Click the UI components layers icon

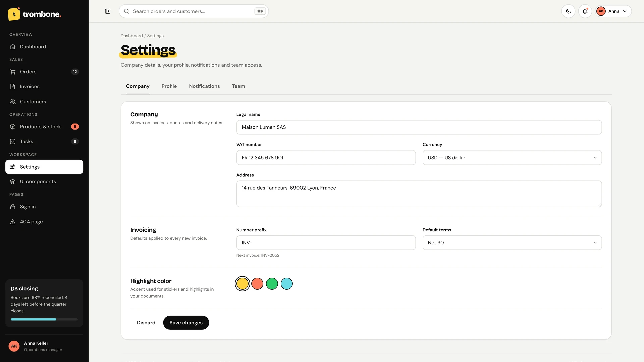click(13, 182)
